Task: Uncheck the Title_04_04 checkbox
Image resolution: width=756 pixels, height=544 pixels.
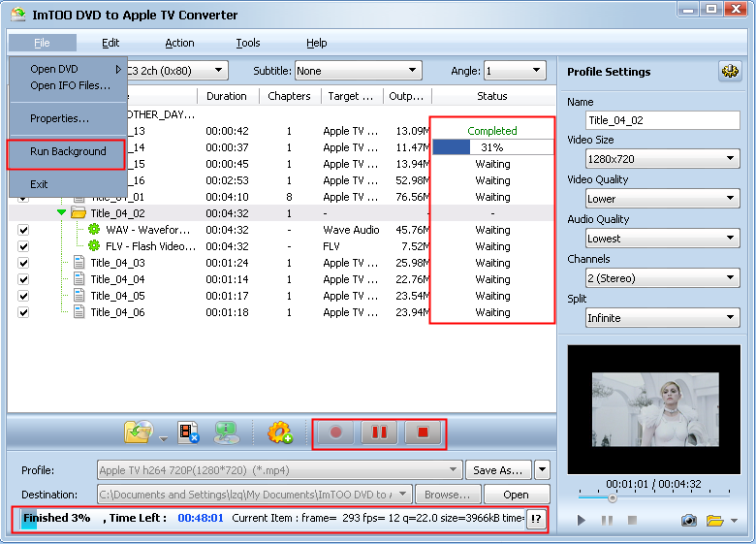Action: [23, 279]
